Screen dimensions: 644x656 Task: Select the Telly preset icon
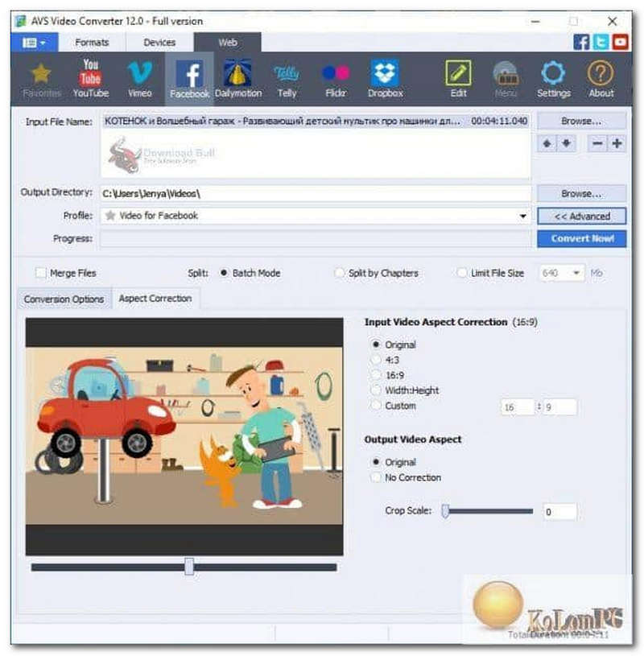tap(287, 77)
